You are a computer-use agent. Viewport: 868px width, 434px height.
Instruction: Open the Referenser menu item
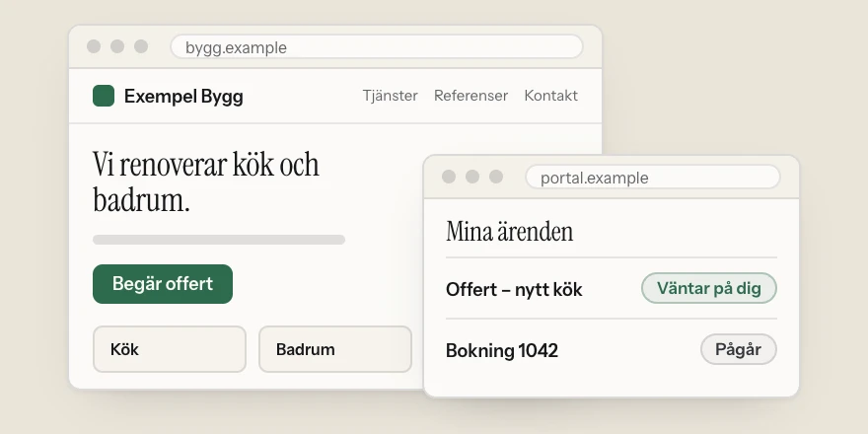click(x=471, y=96)
